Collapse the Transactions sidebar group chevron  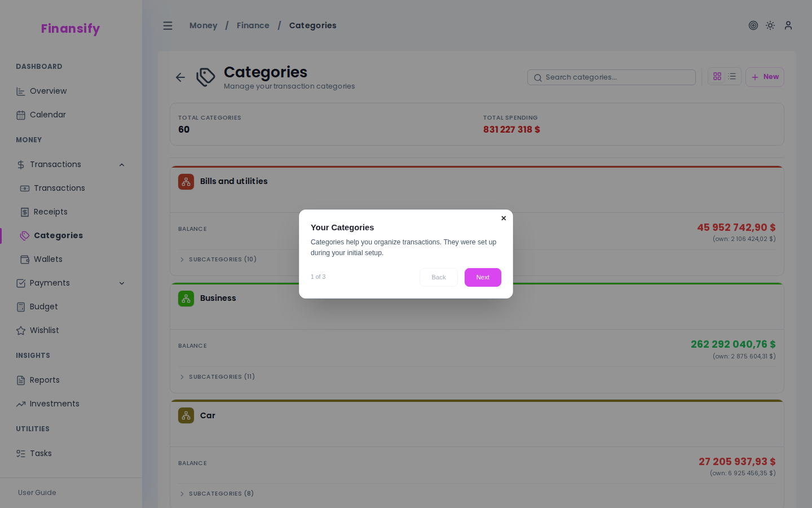122,164
